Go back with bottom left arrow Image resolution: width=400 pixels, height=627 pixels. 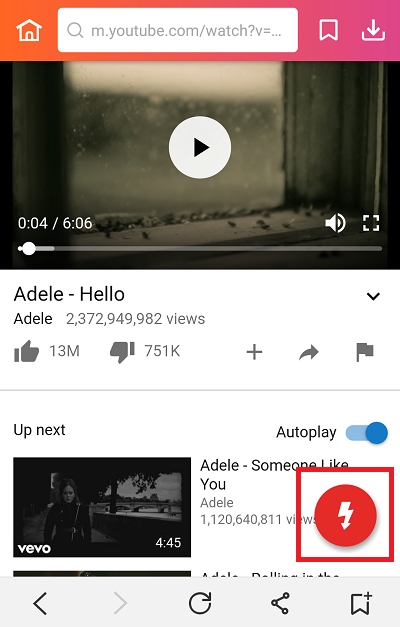pos(40,603)
